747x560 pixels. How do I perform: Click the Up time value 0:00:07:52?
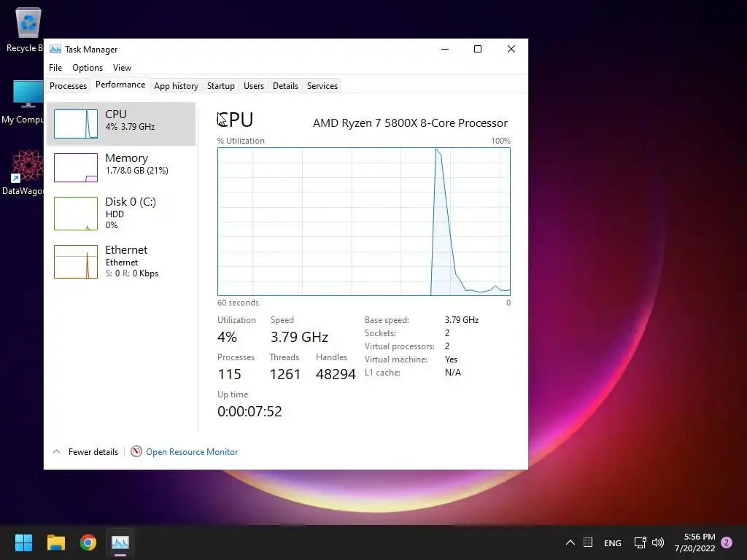(x=249, y=411)
